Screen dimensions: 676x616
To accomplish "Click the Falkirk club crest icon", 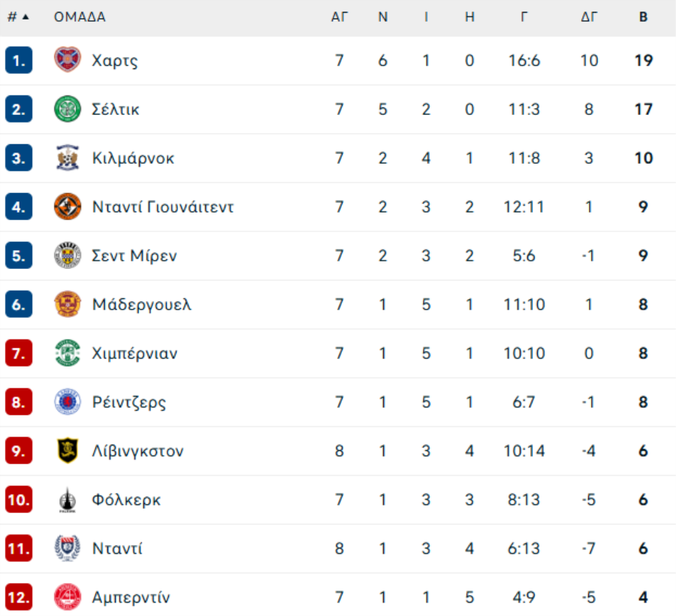I will click(x=68, y=500).
